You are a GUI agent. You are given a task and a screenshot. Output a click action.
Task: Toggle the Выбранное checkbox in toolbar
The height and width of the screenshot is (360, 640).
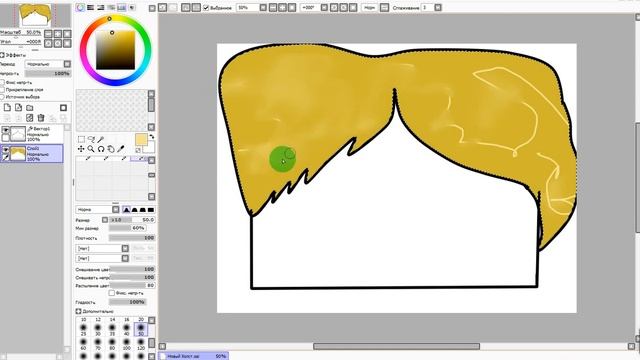(206, 7)
